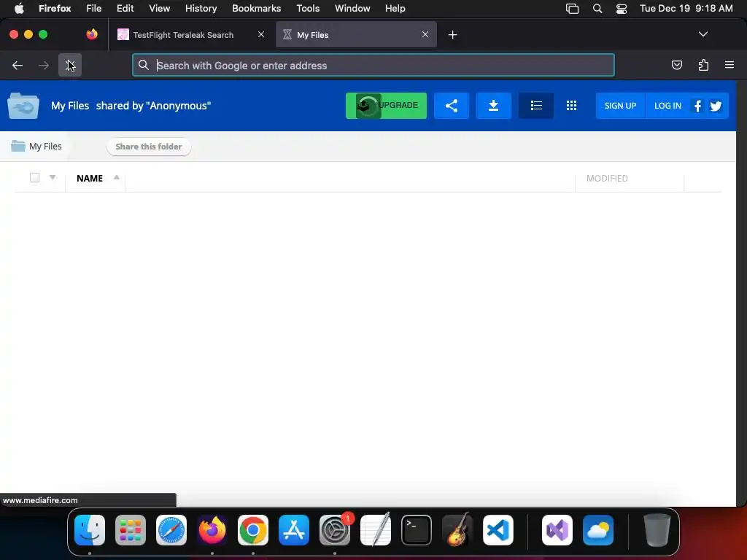This screenshot has height=560, width=747.
Task: Open the Bookmarks menu
Action: tap(256, 9)
